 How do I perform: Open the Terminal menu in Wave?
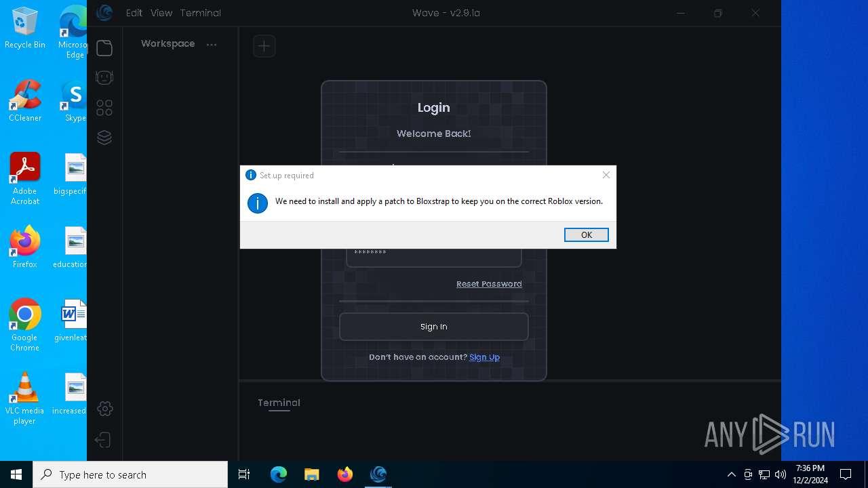tap(201, 13)
